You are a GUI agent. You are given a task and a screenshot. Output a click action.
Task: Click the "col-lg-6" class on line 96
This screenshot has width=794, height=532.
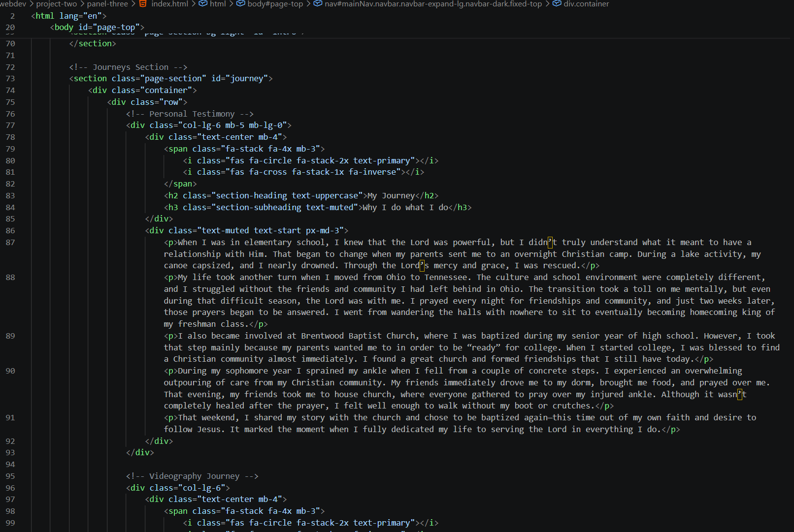point(204,488)
